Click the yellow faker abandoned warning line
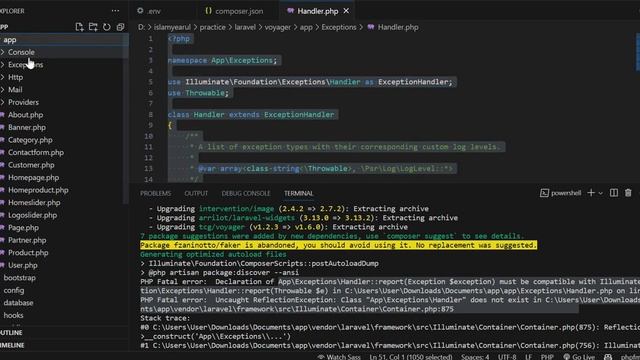 338,245
